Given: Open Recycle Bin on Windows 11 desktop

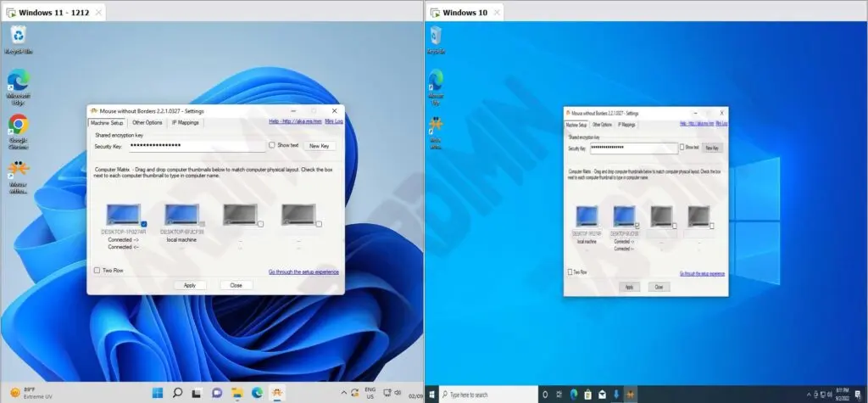Looking at the screenshot, I should (19, 40).
